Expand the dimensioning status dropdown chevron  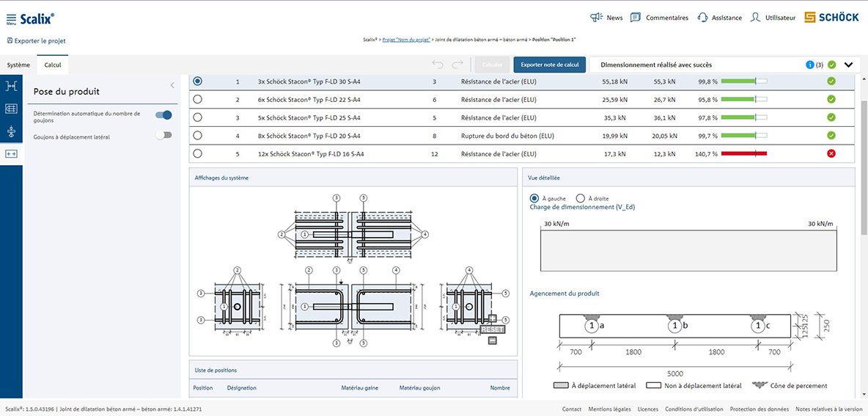coord(849,65)
